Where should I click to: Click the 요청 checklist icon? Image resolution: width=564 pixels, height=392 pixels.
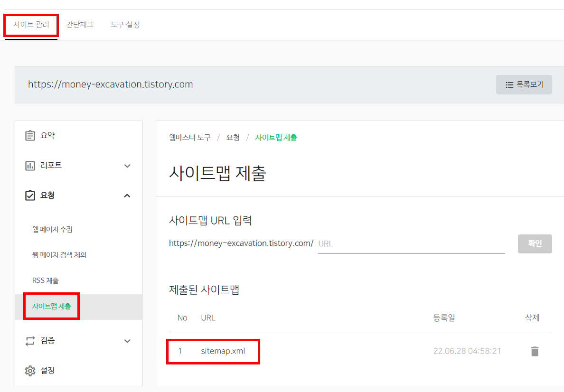[30, 195]
